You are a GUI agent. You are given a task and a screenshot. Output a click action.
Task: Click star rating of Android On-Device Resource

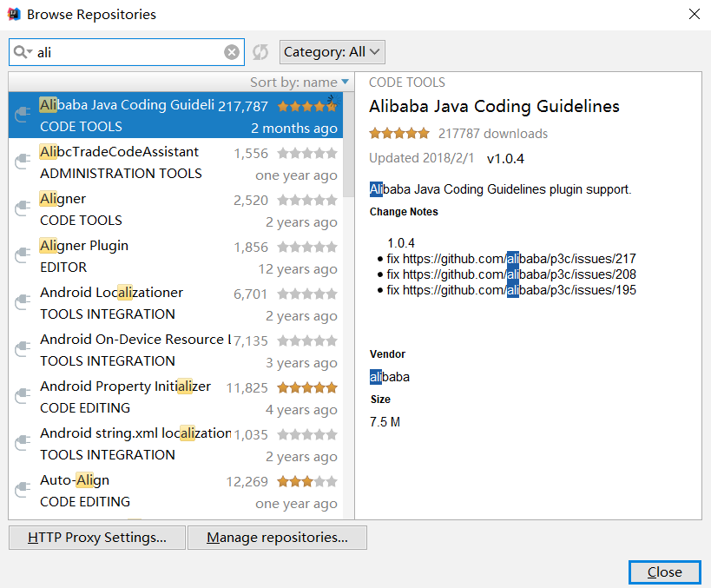(x=307, y=340)
